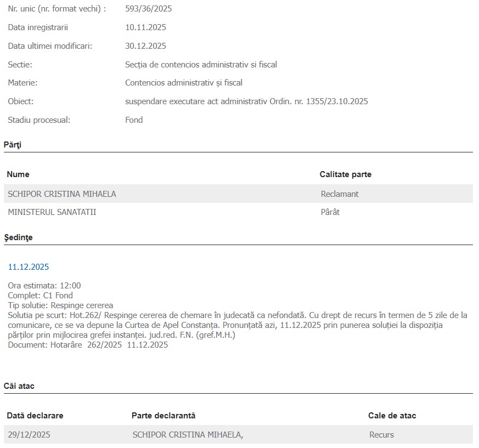Click the 'Părţi' section heading

tap(13, 145)
